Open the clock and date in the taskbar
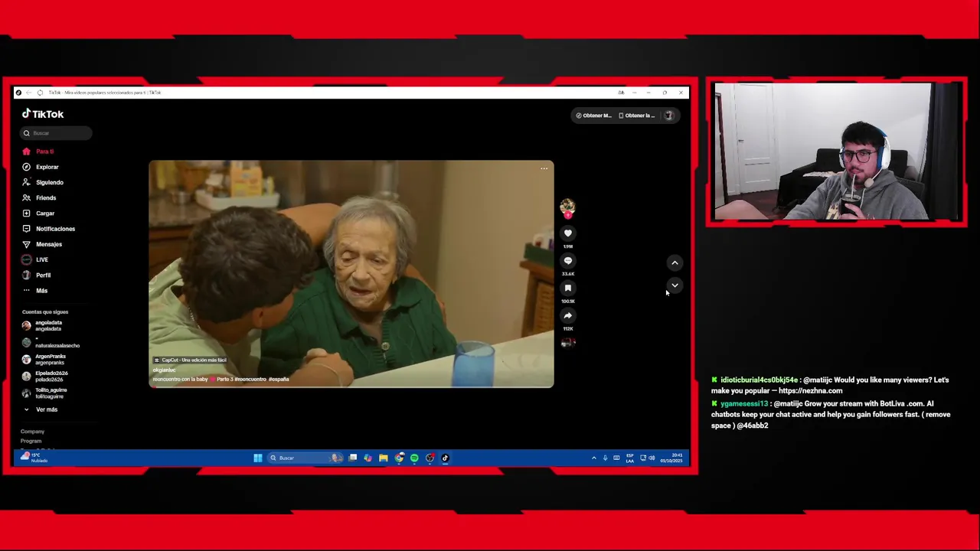The height and width of the screenshot is (551, 980). (671, 458)
